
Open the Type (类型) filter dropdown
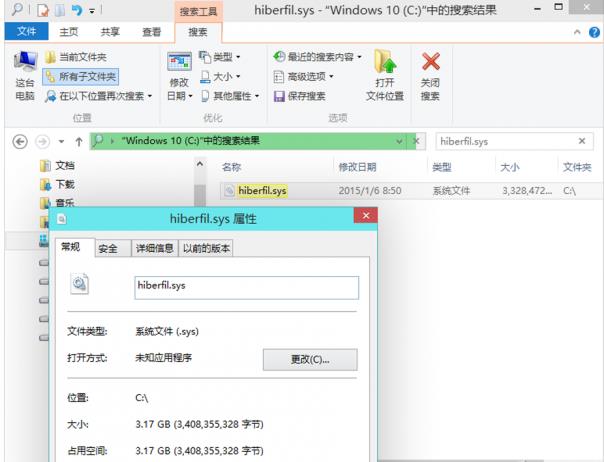220,57
